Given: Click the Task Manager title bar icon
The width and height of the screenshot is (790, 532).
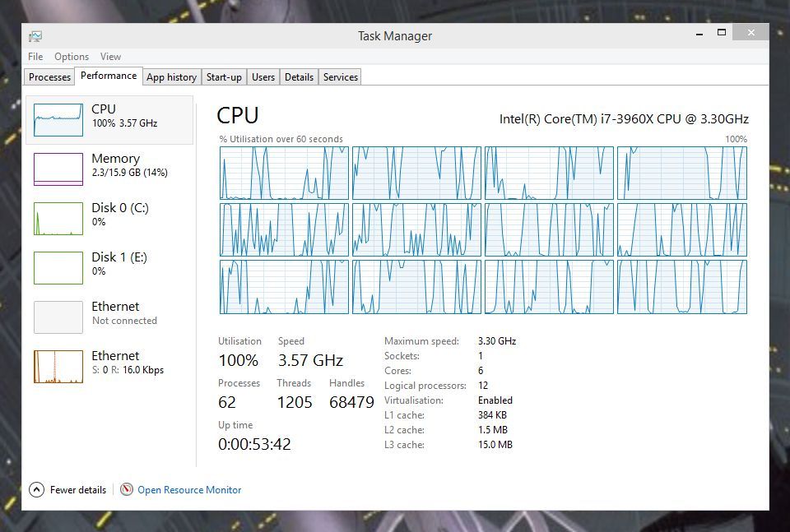Looking at the screenshot, I should click(35, 35).
